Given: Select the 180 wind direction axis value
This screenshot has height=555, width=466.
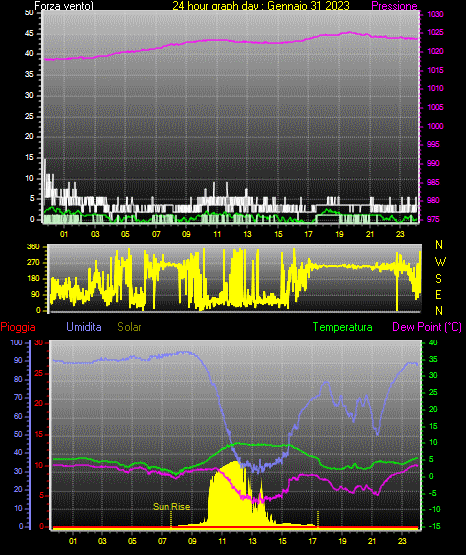Looking at the screenshot, I should coord(33,279).
